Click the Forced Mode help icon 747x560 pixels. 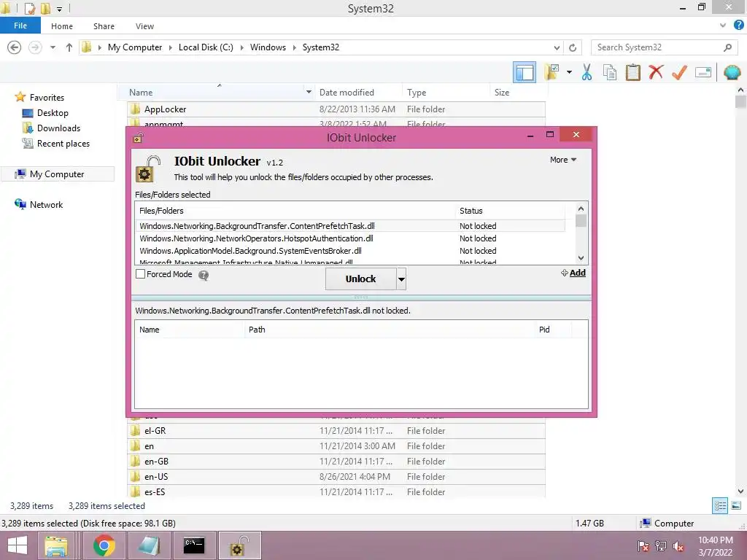coord(204,275)
